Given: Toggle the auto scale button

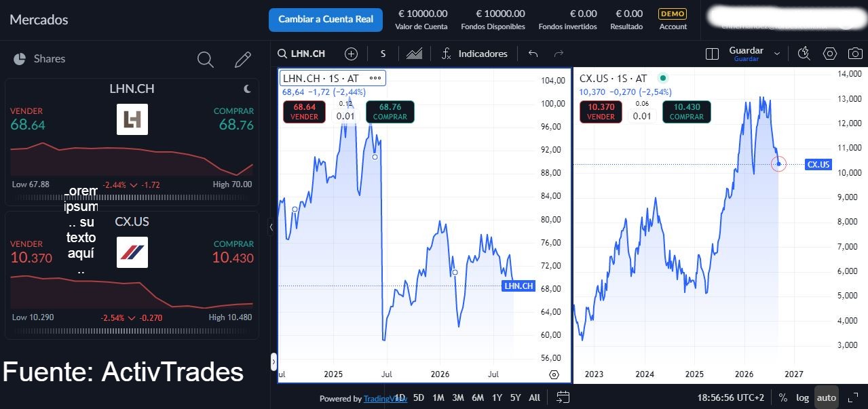Looking at the screenshot, I should tap(826, 397).
